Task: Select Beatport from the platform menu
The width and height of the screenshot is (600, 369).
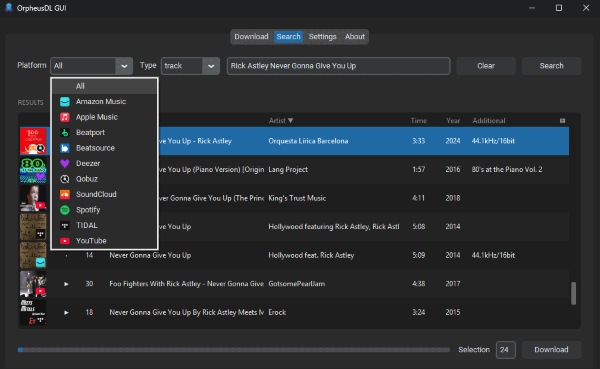Action: [x=104, y=132]
